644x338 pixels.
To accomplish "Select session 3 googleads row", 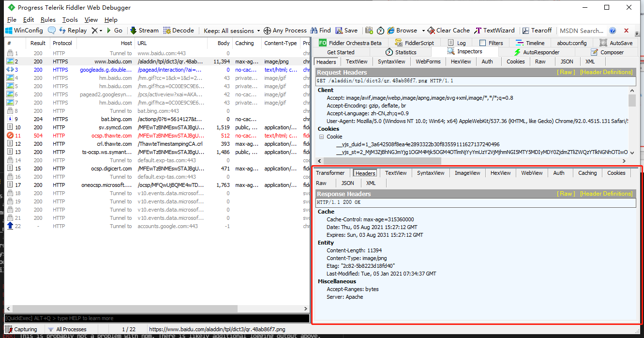I will [x=157, y=70].
